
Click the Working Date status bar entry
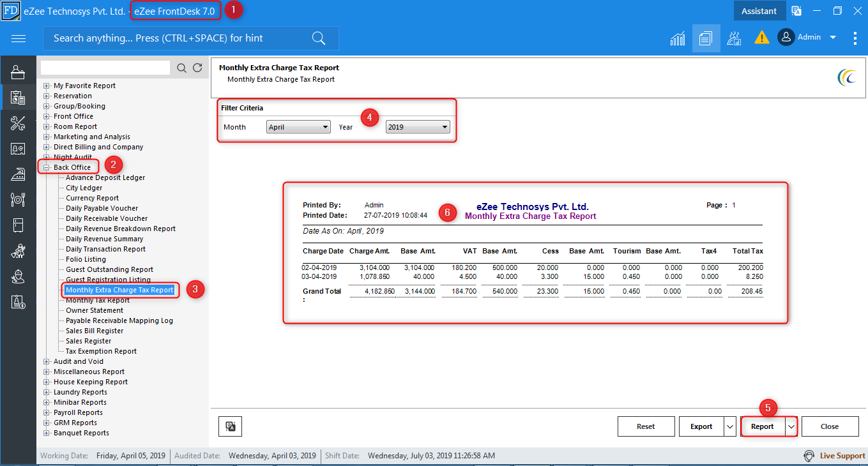102,456
